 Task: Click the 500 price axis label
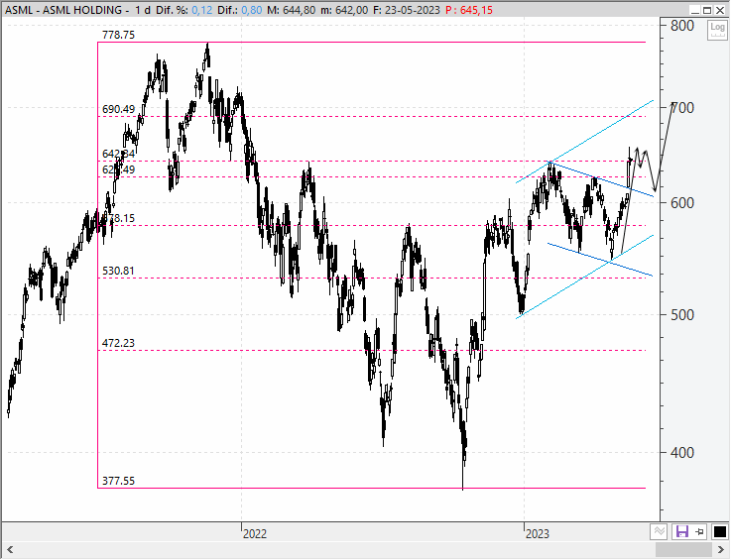pyautogui.click(x=682, y=315)
